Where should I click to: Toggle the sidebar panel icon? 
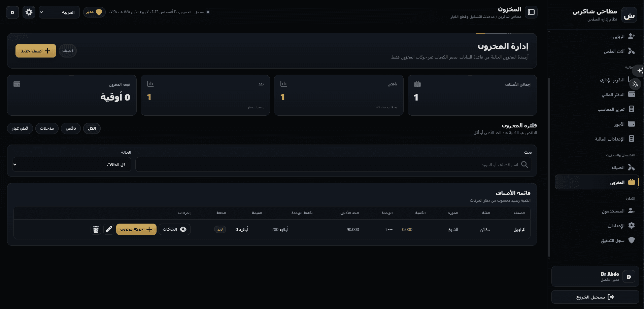531,12
